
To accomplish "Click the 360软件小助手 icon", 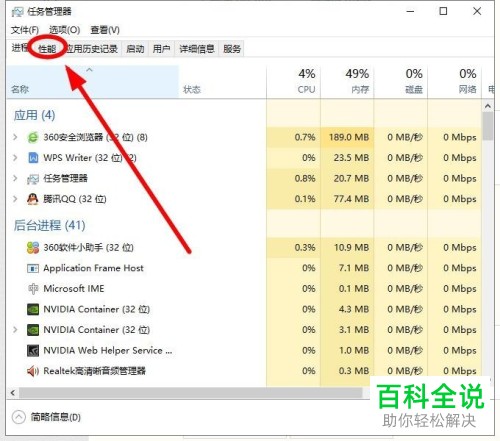I will click(33, 248).
